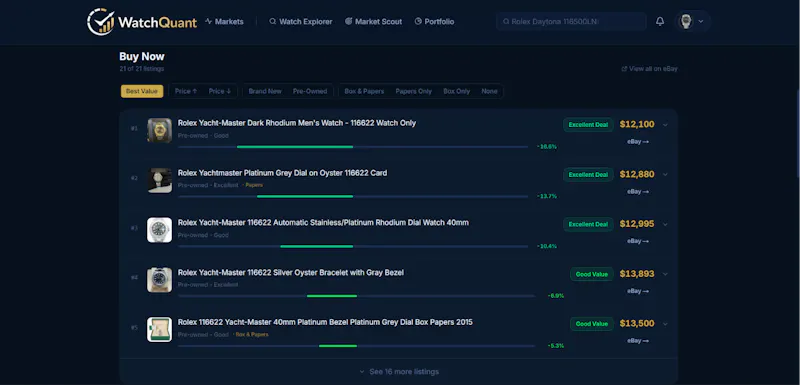Click the WatchQuant logo
The width and height of the screenshot is (800, 385).
(142, 21)
